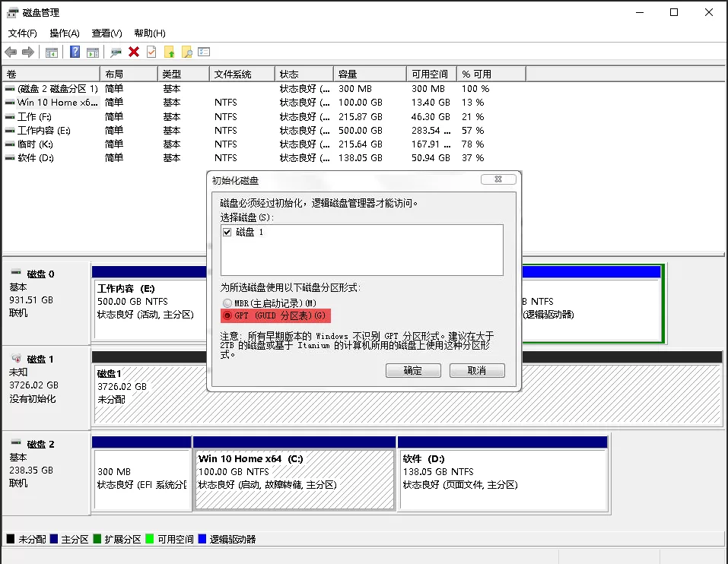Click the 确定 button to initialize disk
The height and width of the screenshot is (564, 728).
[415, 370]
